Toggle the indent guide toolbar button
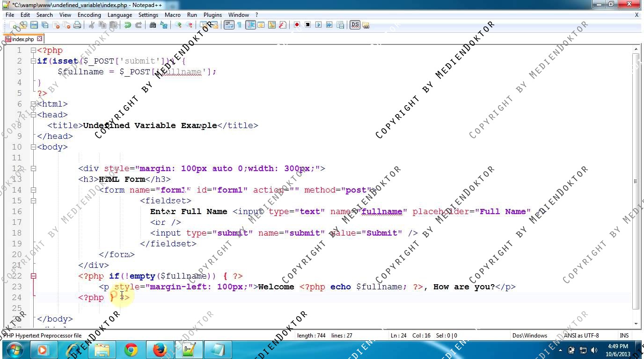This screenshot has height=359, width=644. (250, 25)
